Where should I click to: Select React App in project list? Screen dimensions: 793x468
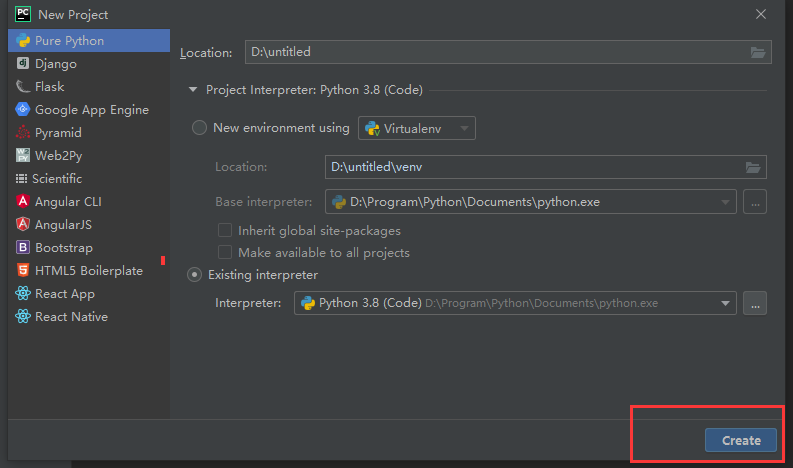(x=89, y=293)
